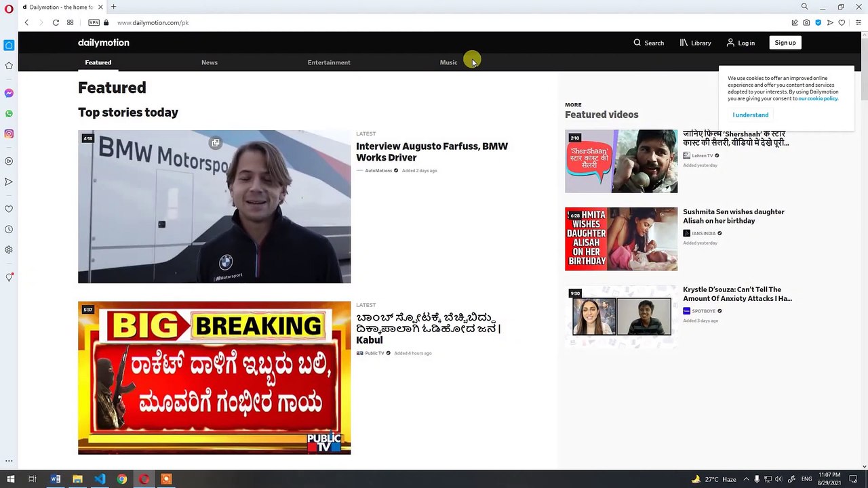This screenshot has width=868, height=488.
Task: Accept cookies with I understand button
Action: tap(751, 115)
